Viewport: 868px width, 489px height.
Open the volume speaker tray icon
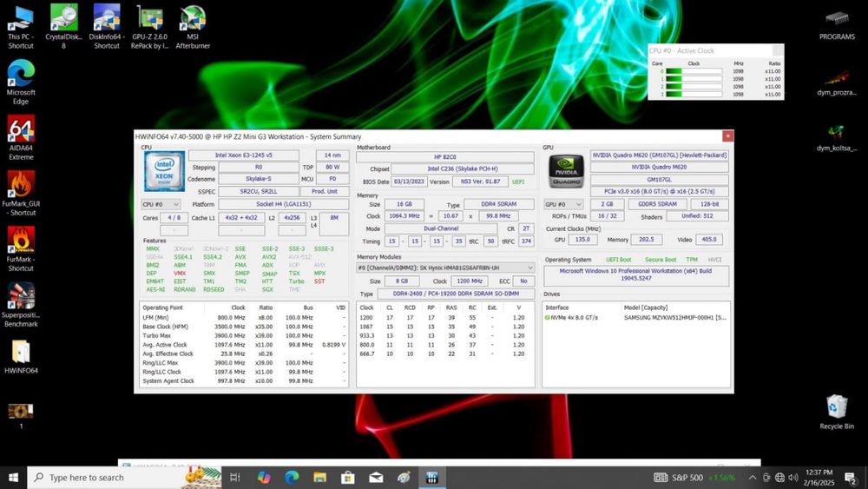793,478
